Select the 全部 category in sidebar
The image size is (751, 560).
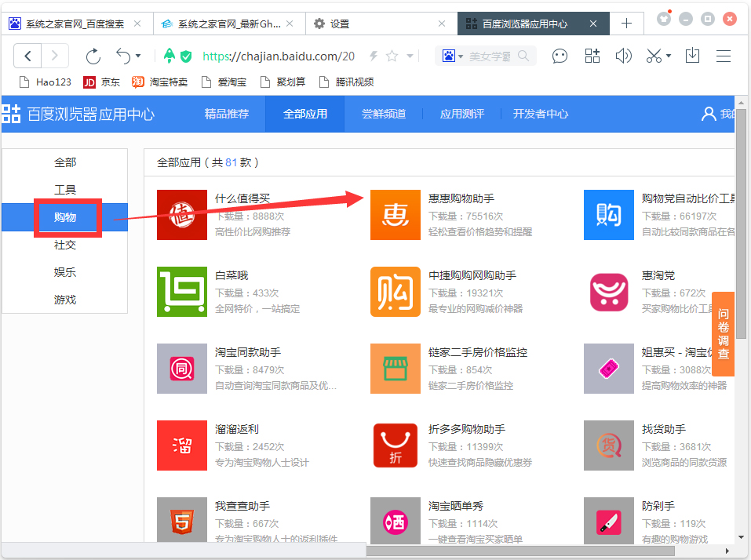click(65, 162)
